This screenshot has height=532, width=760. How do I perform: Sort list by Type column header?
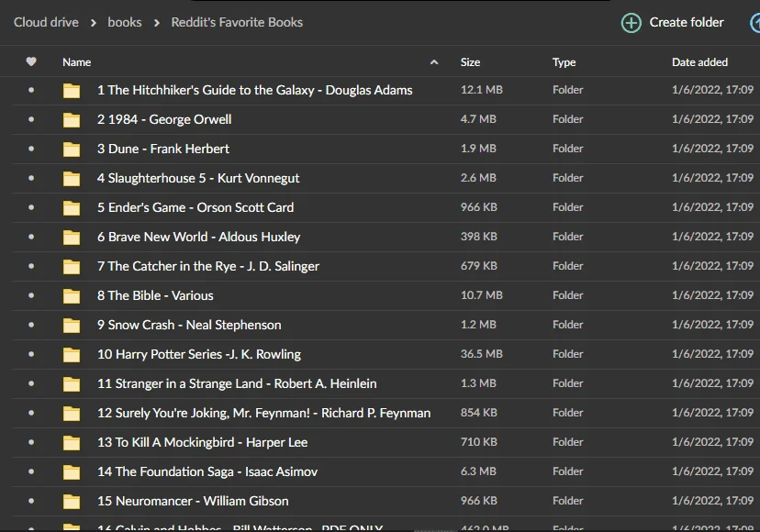point(564,62)
